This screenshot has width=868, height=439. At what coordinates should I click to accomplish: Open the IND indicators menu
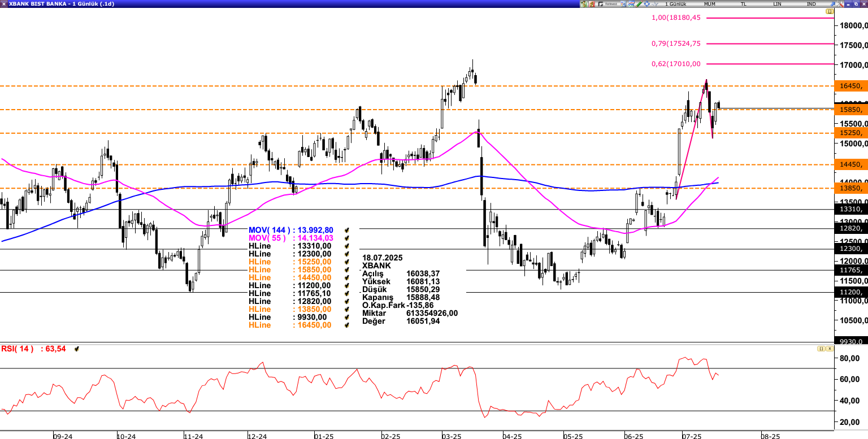pos(811,4)
